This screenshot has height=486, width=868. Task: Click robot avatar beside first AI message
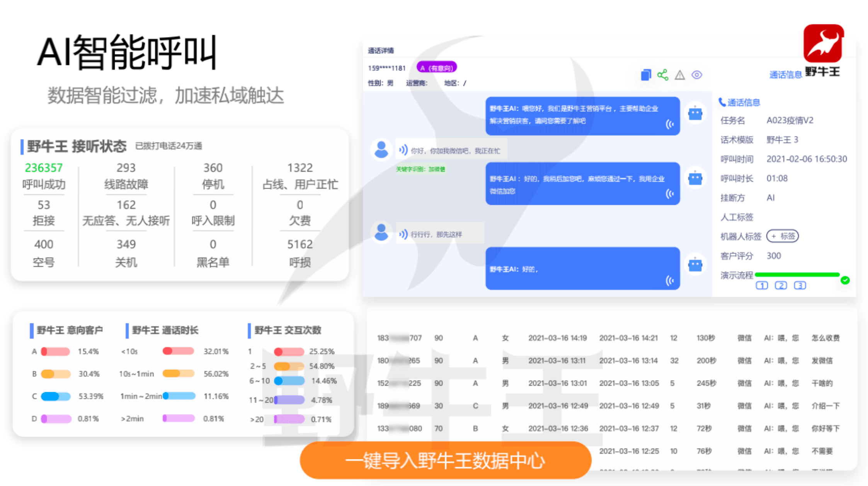695,114
